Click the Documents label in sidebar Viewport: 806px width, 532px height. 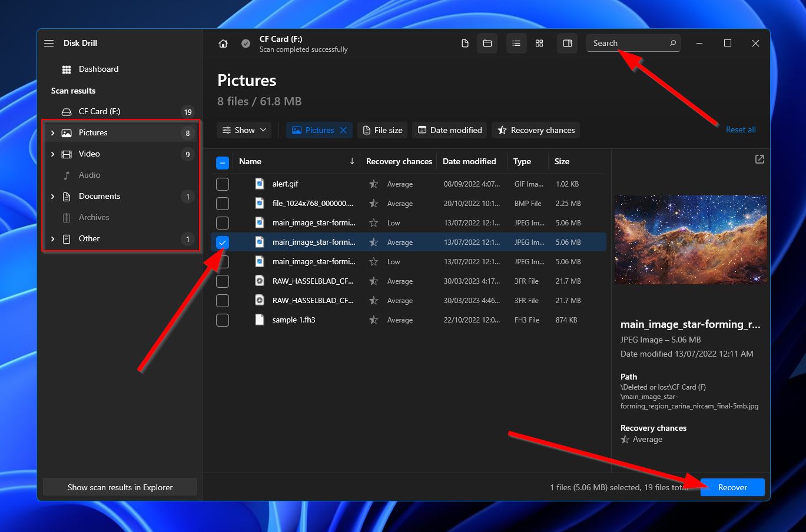click(x=99, y=196)
